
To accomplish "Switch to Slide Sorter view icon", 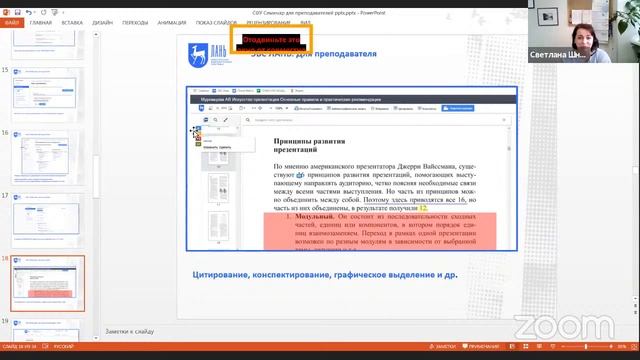I will click(526, 347).
